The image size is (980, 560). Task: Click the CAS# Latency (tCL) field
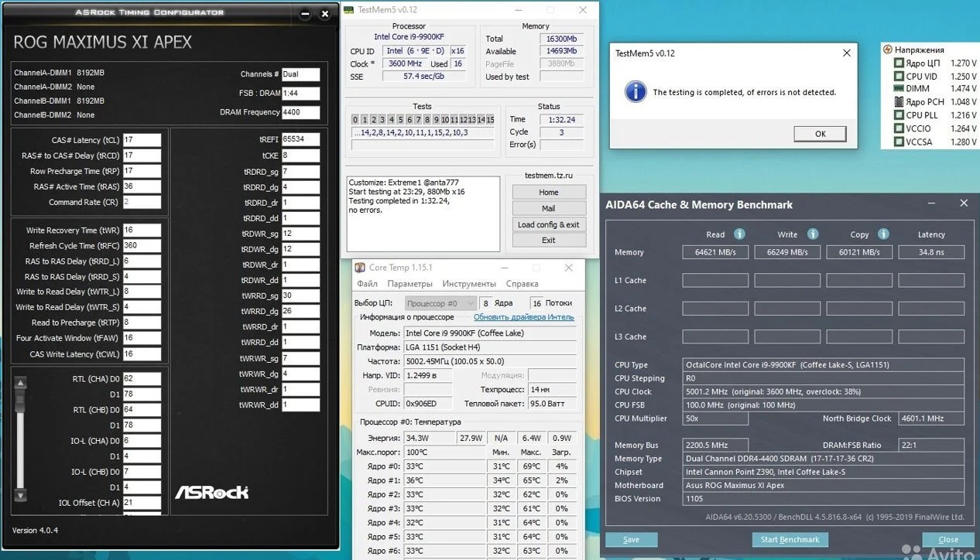click(142, 140)
